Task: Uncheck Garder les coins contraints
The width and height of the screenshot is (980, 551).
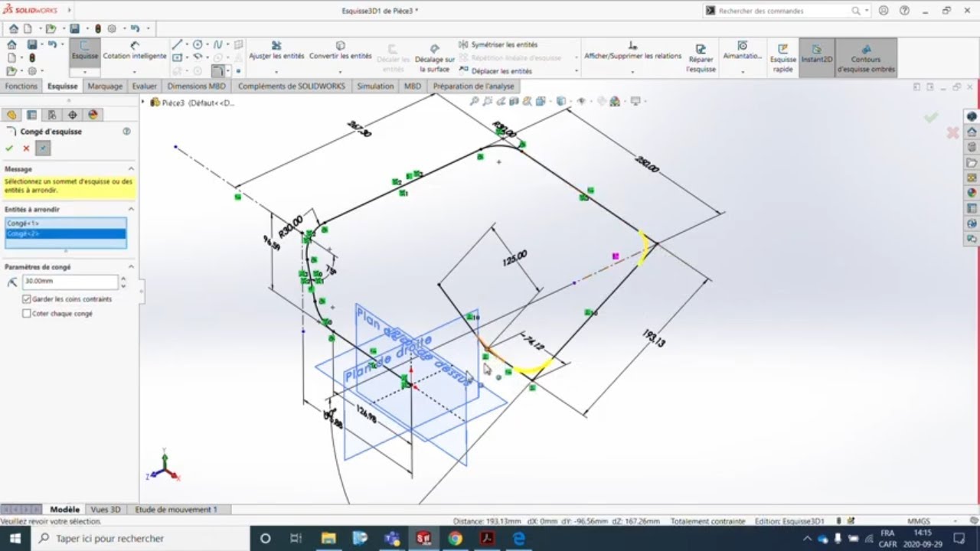Action: point(27,299)
